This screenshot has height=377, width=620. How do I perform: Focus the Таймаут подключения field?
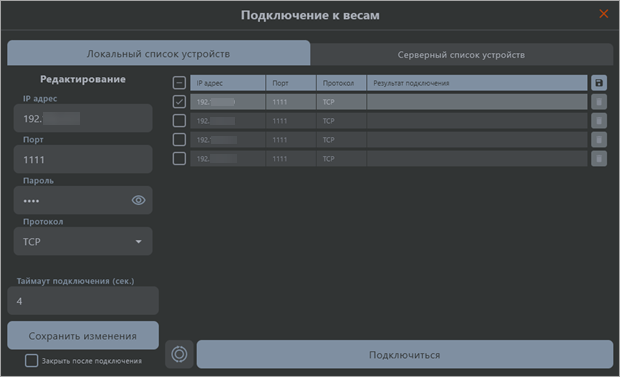(x=83, y=301)
